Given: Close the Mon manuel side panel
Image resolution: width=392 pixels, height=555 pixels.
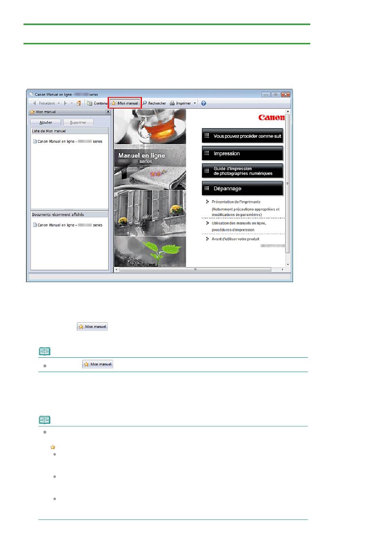Looking at the screenshot, I should pyautogui.click(x=108, y=112).
